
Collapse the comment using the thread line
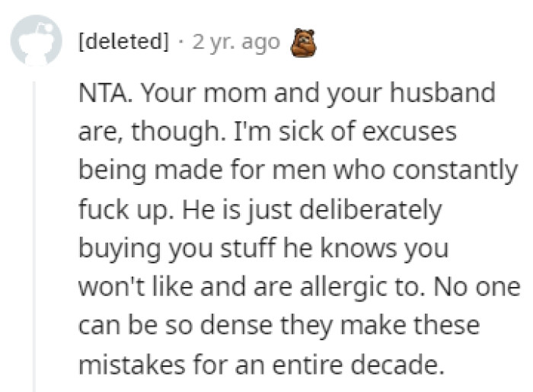click(35, 228)
